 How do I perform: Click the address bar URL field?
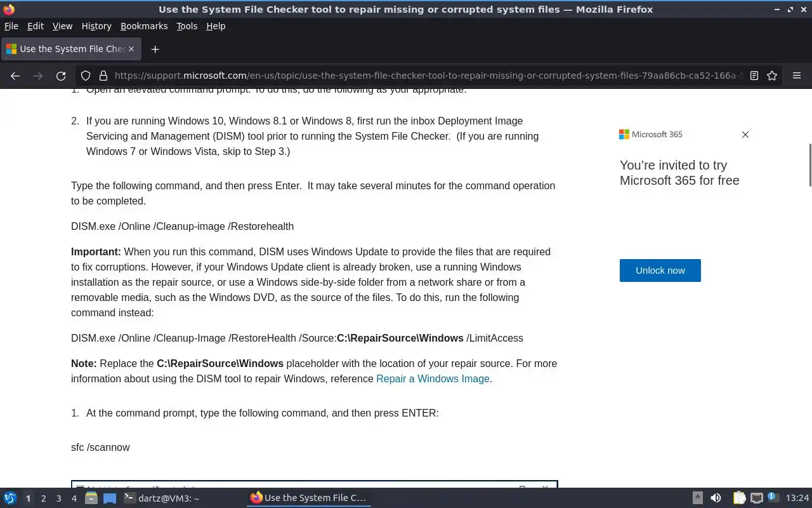pyautogui.click(x=428, y=76)
